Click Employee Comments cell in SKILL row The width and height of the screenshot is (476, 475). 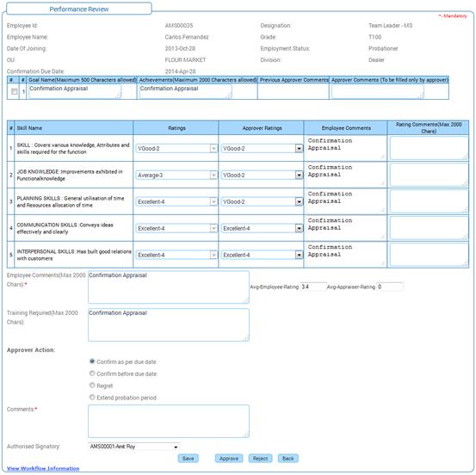point(345,148)
